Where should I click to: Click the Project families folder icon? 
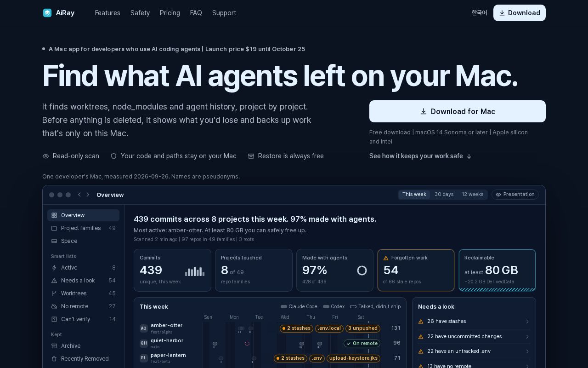[54, 228]
